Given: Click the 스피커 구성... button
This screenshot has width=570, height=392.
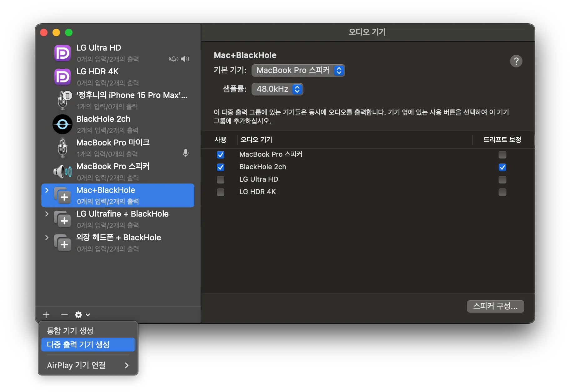Looking at the screenshot, I should (495, 306).
